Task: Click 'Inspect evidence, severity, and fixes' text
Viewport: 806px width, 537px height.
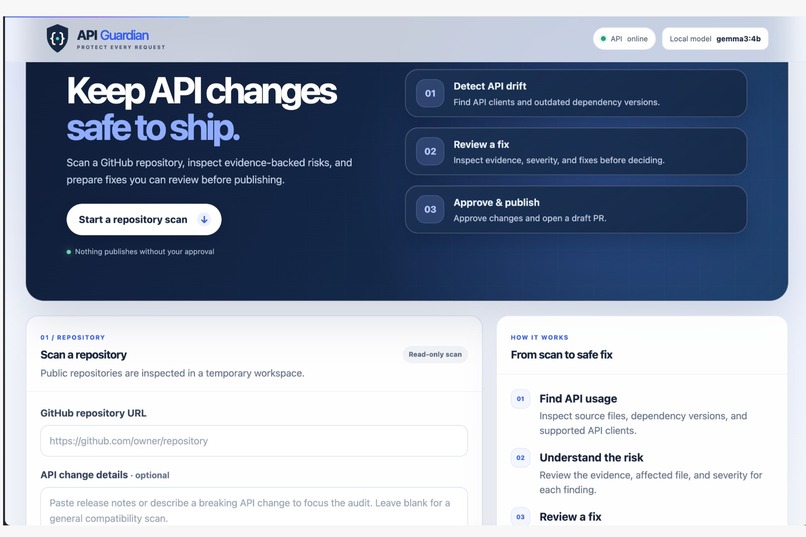Action: tap(559, 160)
